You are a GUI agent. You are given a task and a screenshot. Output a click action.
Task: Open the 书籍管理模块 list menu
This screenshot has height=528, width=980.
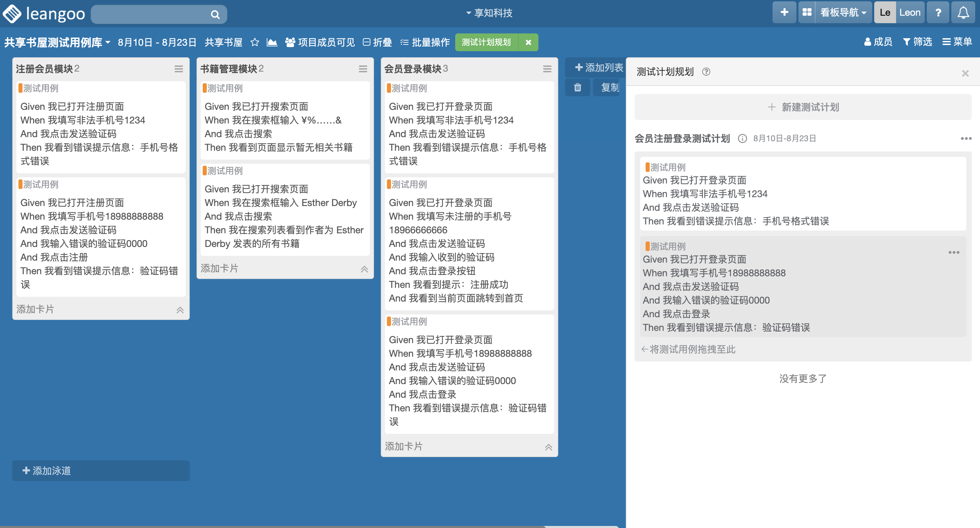[363, 69]
